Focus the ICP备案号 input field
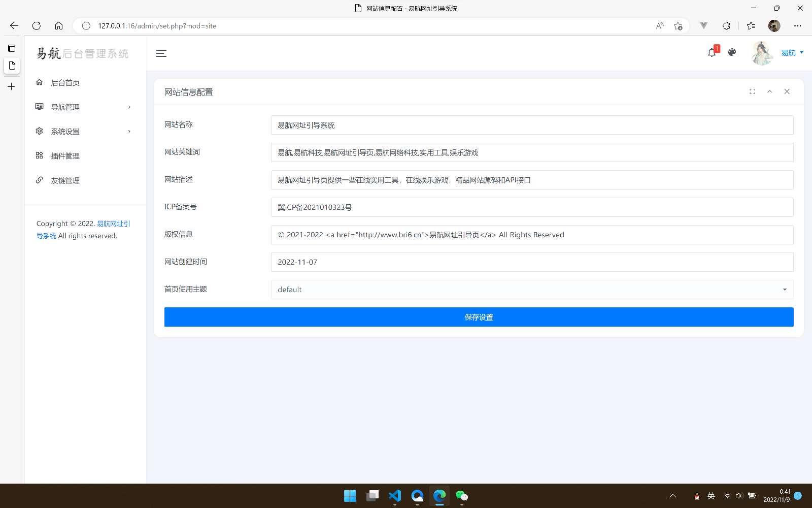Image resolution: width=812 pixels, height=508 pixels. [532, 207]
